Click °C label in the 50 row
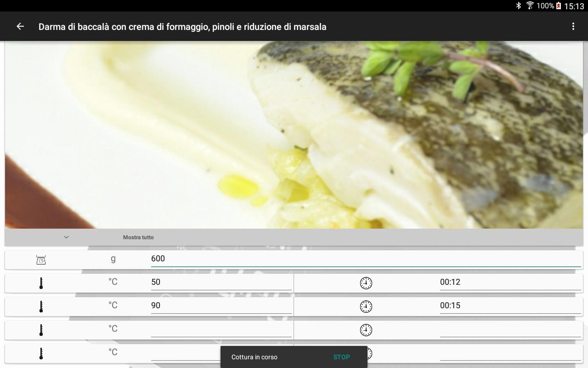 coord(113,282)
